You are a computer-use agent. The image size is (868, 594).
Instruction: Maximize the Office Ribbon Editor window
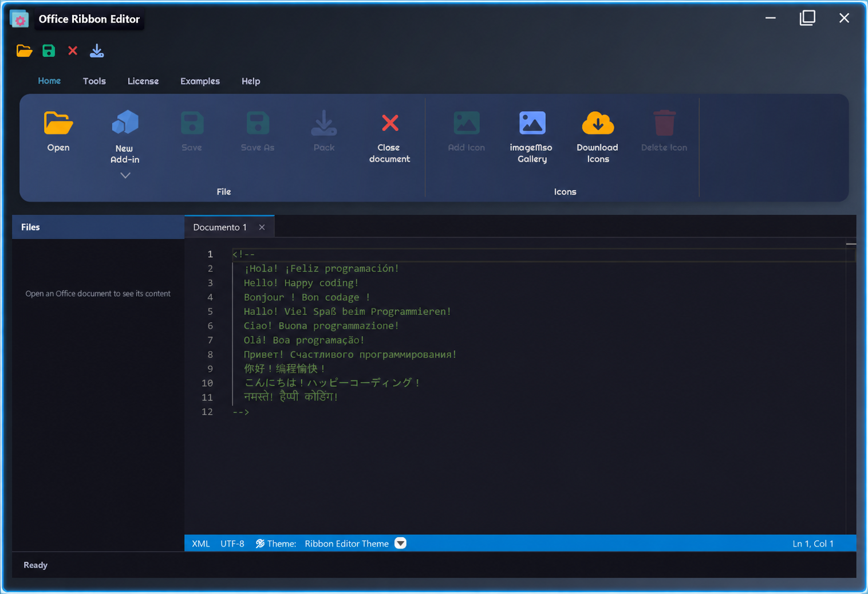807,18
